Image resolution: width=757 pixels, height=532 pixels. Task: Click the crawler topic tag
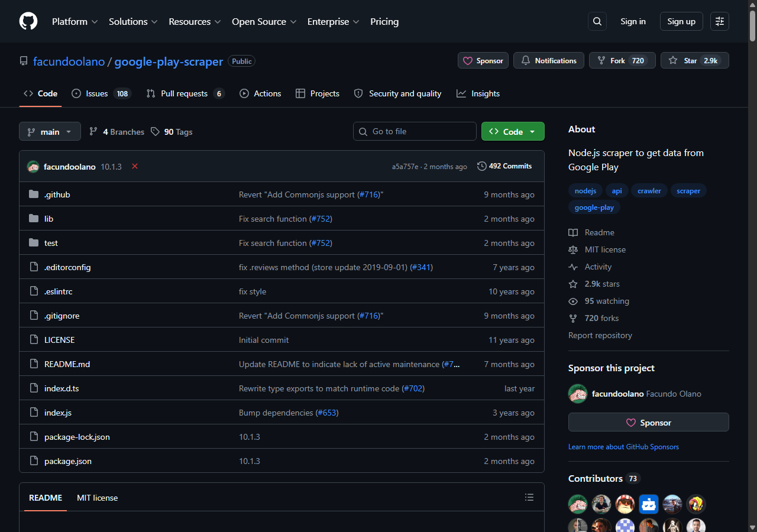649,191
